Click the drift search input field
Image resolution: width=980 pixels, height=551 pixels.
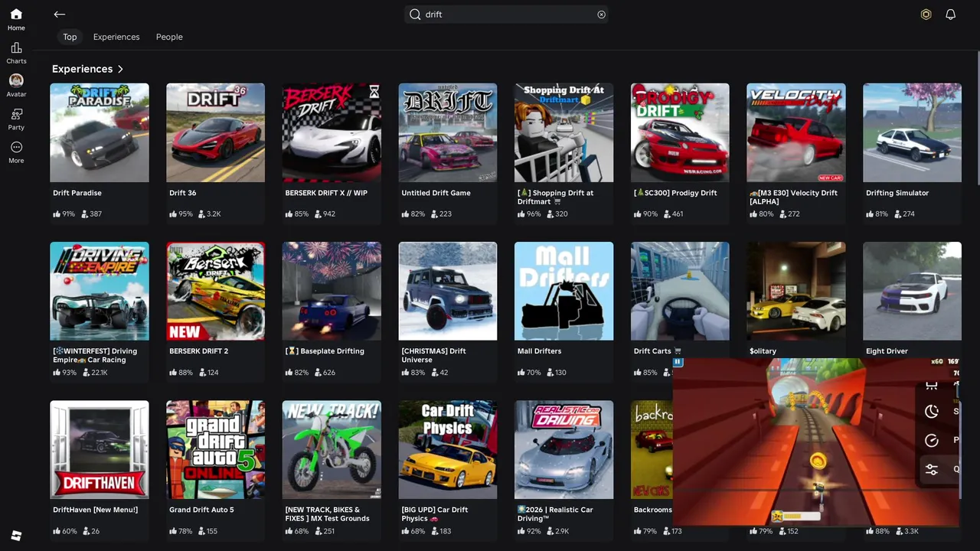pos(506,15)
